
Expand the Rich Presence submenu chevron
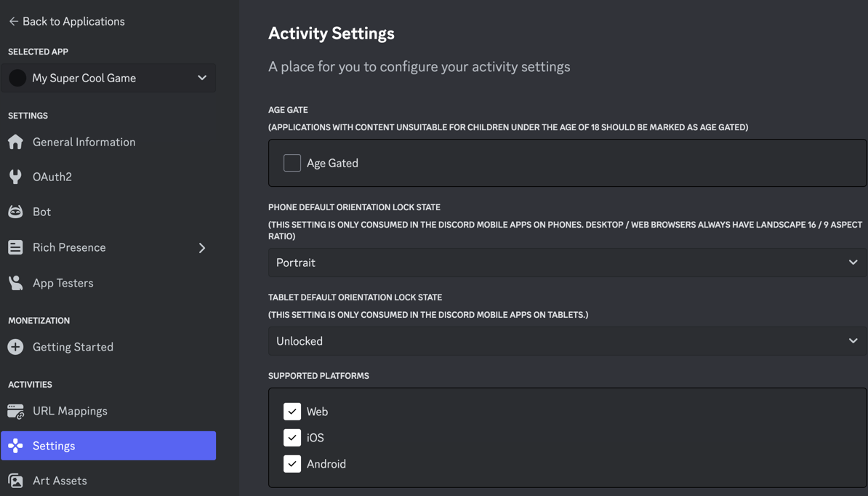[202, 248]
